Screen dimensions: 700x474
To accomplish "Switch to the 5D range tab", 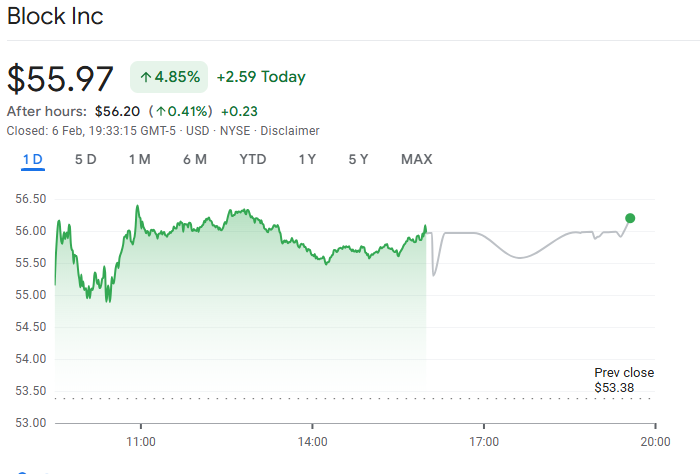I will [x=86, y=160].
